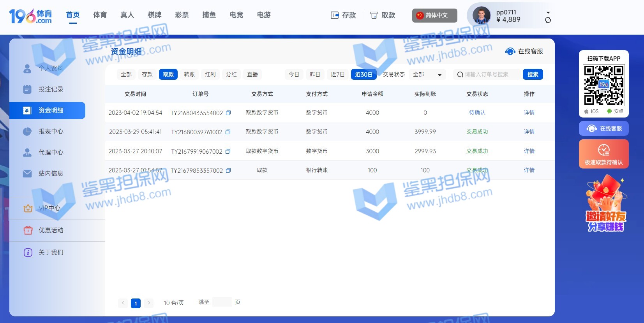
Task: Select the 今日 date filter
Action: tap(294, 74)
